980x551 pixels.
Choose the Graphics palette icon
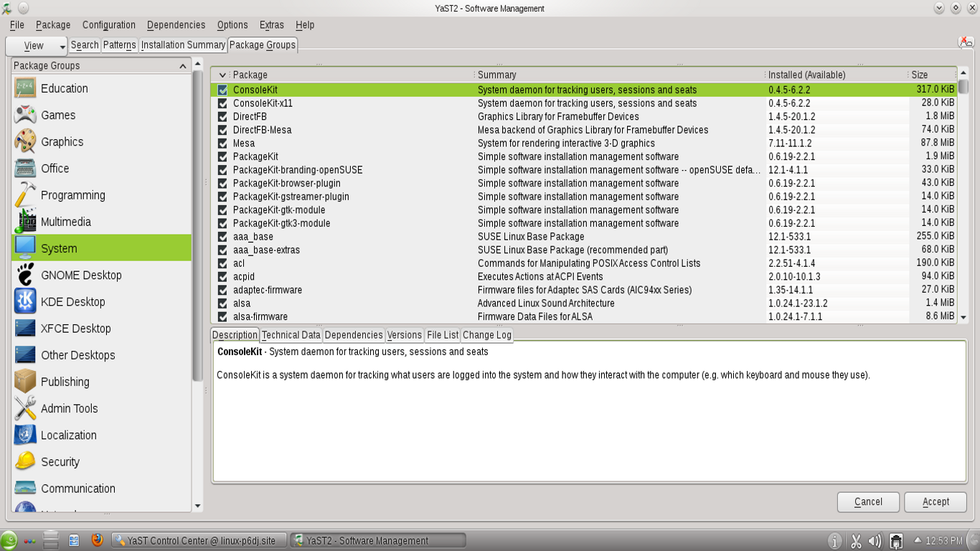coord(25,141)
